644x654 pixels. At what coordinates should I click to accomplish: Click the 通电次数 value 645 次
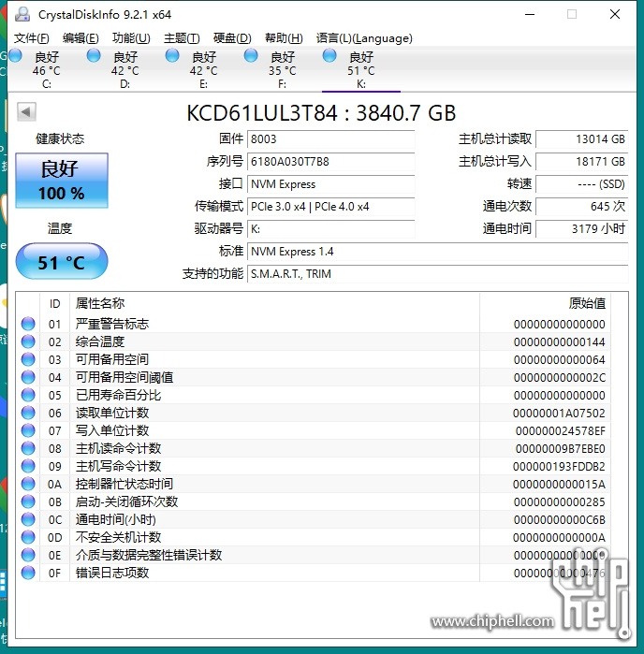(582, 207)
